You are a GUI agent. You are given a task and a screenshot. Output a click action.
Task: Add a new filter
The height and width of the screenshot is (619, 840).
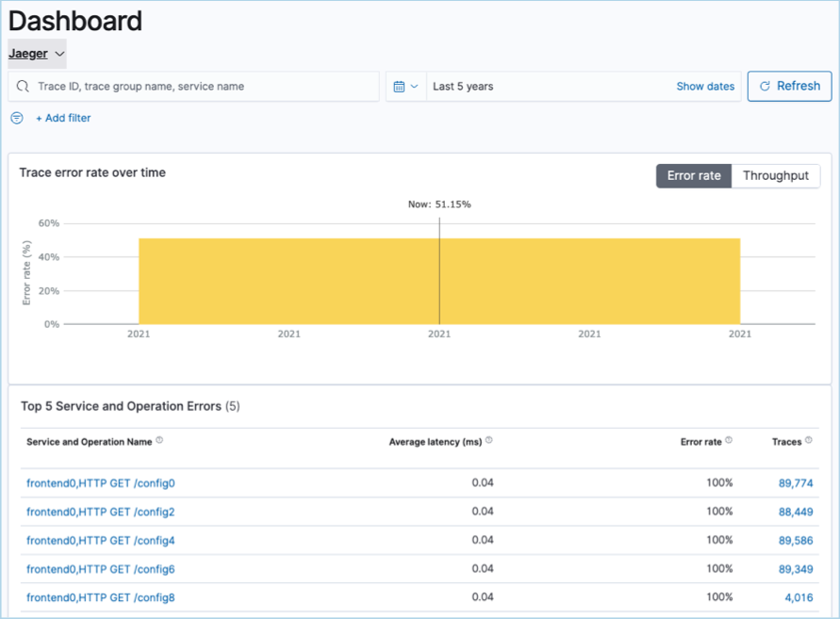click(x=63, y=118)
